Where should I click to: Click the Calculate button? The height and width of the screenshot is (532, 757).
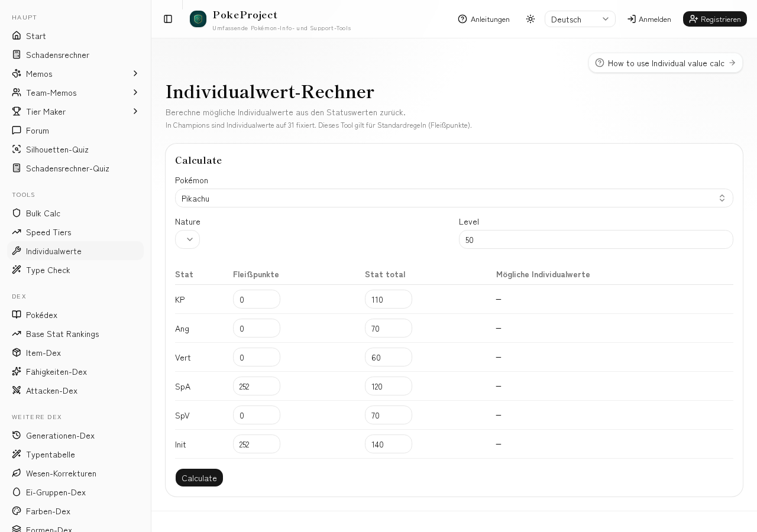click(x=199, y=478)
